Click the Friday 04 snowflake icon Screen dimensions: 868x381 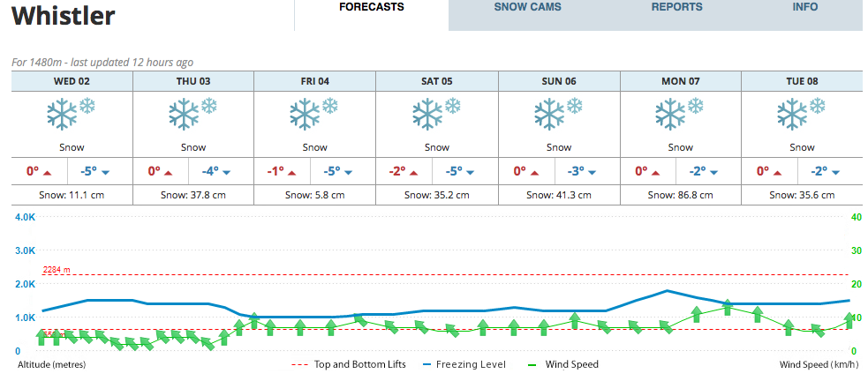tap(314, 114)
